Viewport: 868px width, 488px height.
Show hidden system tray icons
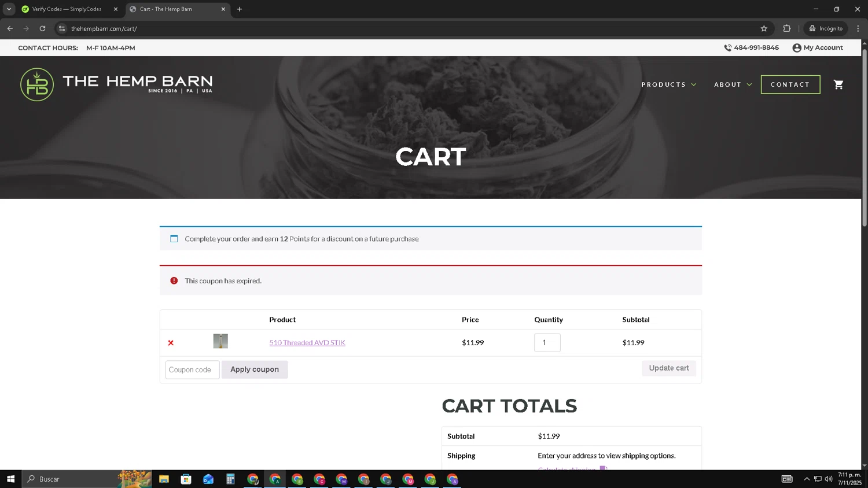pyautogui.click(x=807, y=479)
